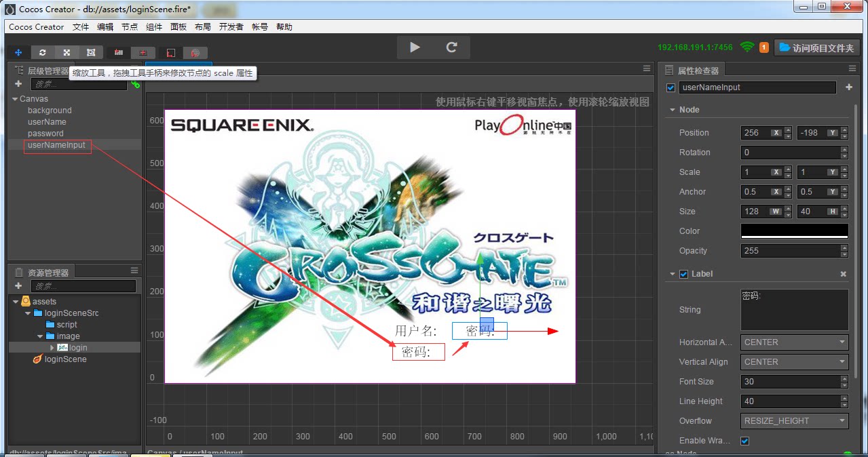Image resolution: width=868 pixels, height=457 pixels.
Task: Collapse the loginSceneSrc folder
Action: 27,313
